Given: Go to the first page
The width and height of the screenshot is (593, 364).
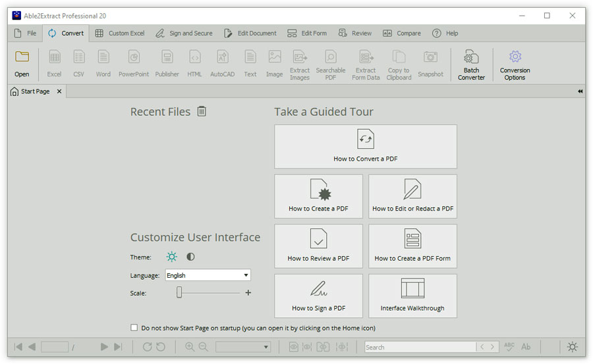Looking at the screenshot, I should pyautogui.click(x=18, y=347).
